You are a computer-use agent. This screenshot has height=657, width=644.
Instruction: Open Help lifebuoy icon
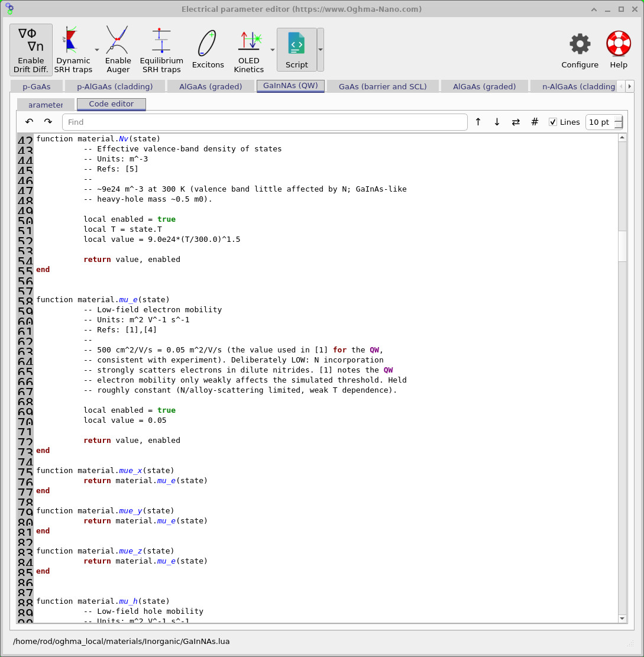click(x=619, y=50)
